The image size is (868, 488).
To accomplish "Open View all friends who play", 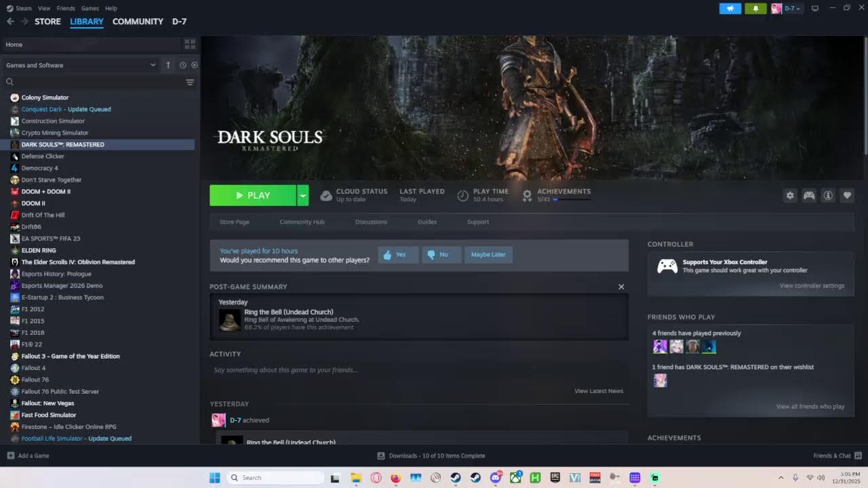I will [x=810, y=407].
